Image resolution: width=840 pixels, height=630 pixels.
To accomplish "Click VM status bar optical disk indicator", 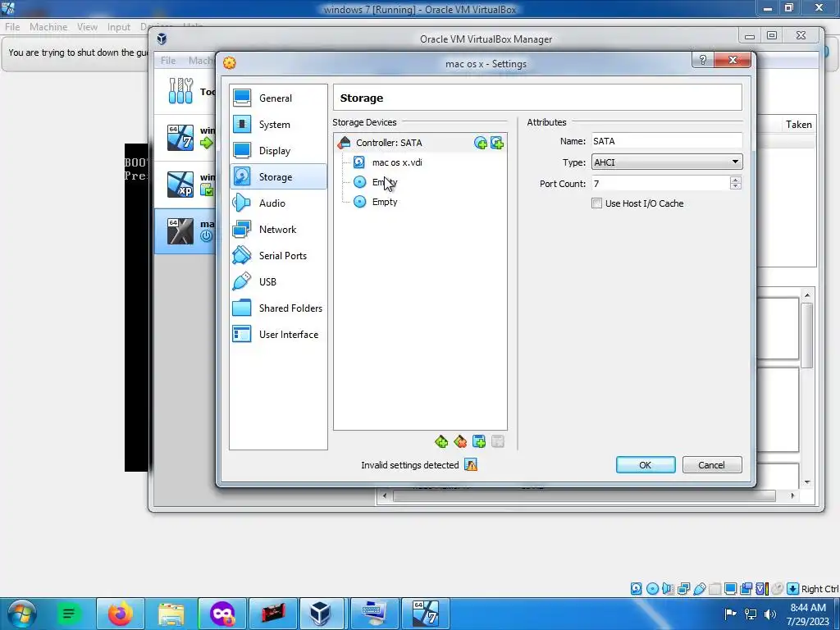I will (x=652, y=589).
